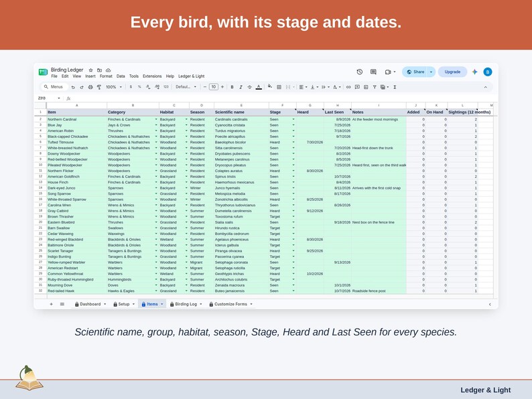The image size is (532, 399).
Task: Open the Ledger & Light menu
Action: 192,76
